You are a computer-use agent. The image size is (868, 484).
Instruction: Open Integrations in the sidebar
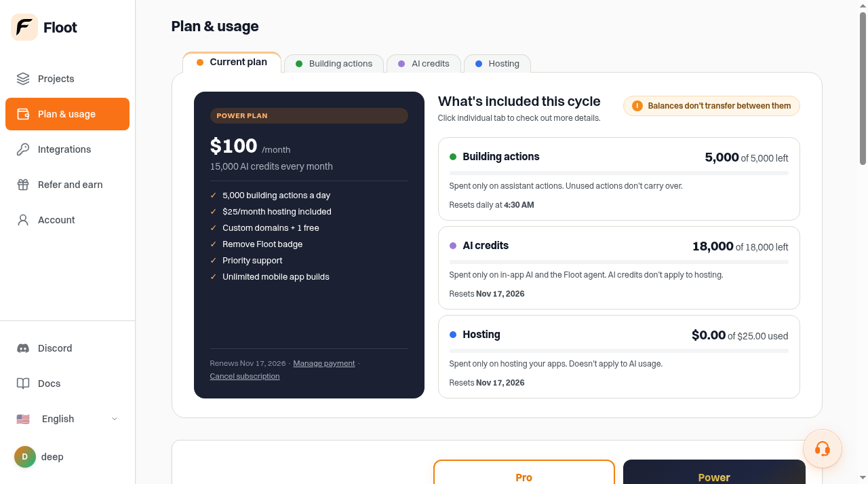[x=68, y=149]
